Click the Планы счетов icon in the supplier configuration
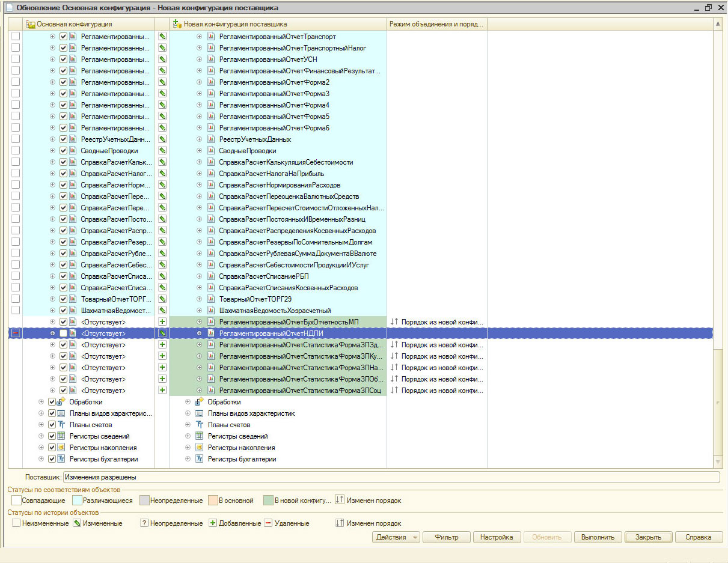Screen dimensions: 728x563 (199, 425)
